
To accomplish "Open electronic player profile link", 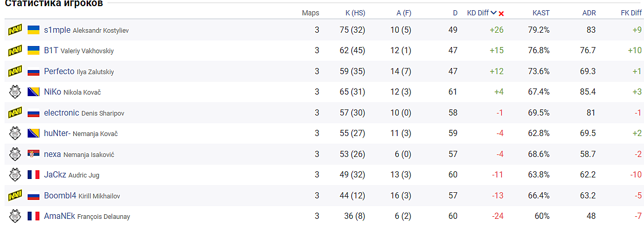I will coord(61,113).
